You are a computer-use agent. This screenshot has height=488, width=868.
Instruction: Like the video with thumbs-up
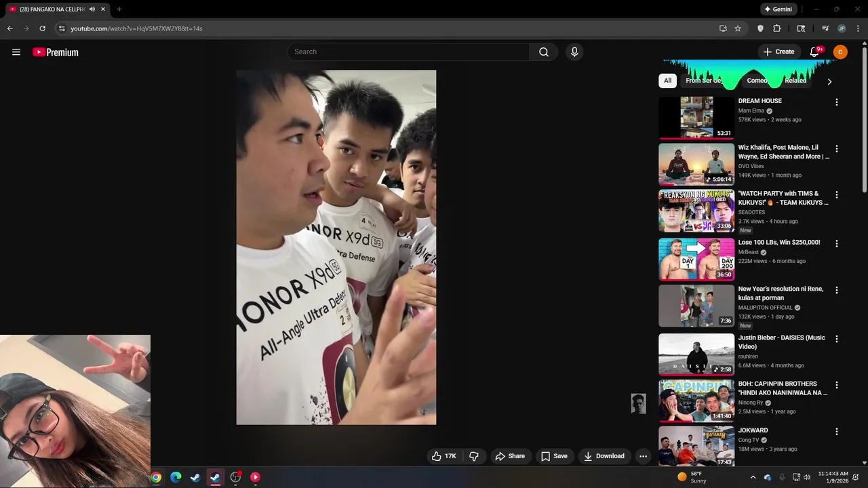point(444,456)
